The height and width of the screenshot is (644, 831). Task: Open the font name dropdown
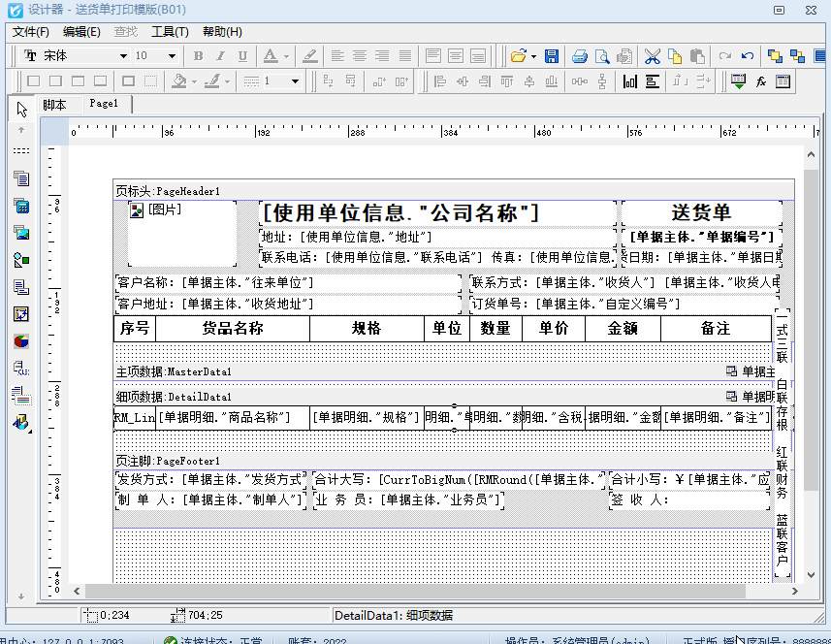click(x=123, y=56)
